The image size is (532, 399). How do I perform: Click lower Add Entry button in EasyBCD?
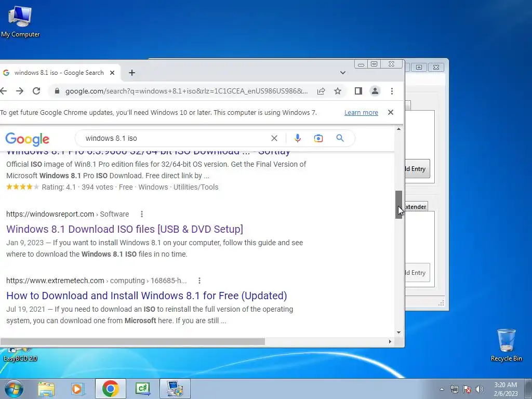click(x=417, y=272)
